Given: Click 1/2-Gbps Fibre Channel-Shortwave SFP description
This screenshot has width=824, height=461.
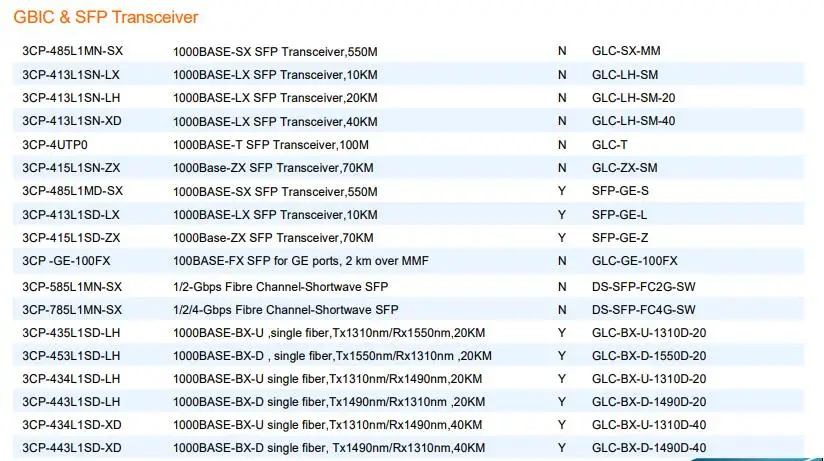Looking at the screenshot, I should tap(281, 286).
